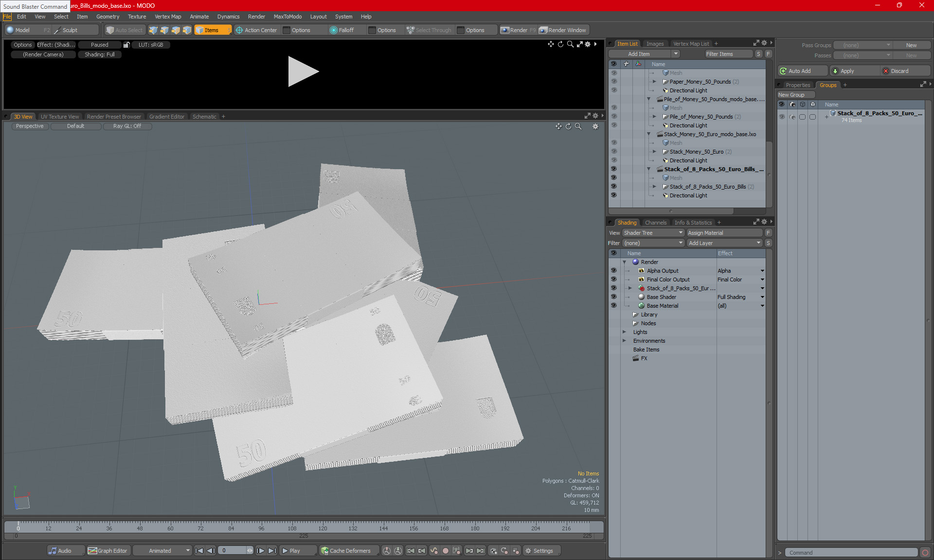Expand Stack_of_8_Packs_50_Euro_Bills mesh item
Screen dimensions: 934x560
coord(654,187)
